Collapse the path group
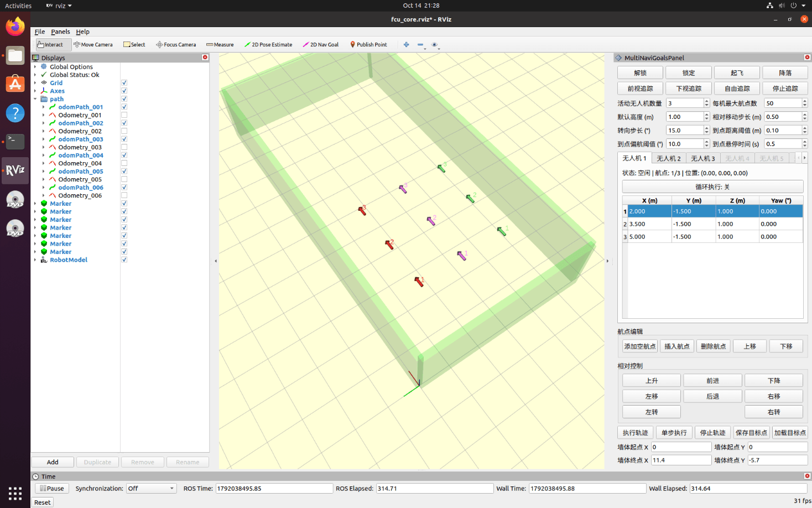Viewport: 812px width, 508px height. [x=35, y=99]
